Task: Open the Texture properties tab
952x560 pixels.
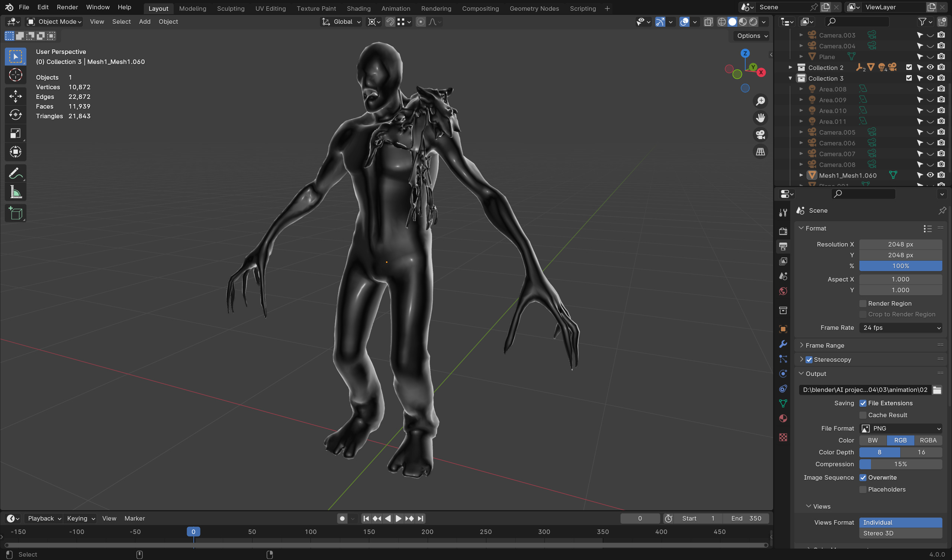Action: click(x=783, y=437)
